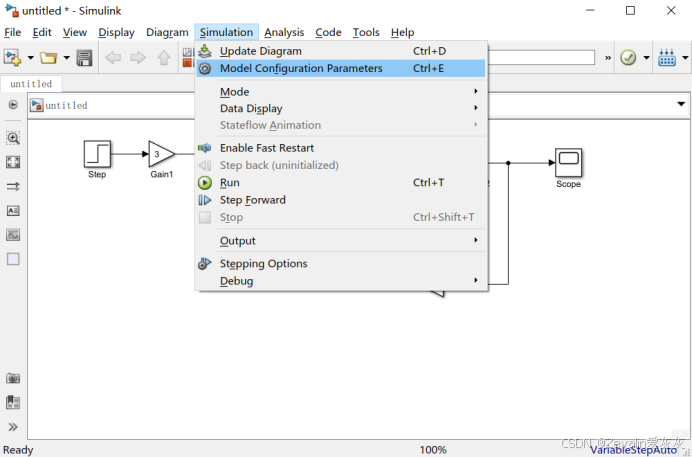The height and width of the screenshot is (457, 692).
Task: Open the File menu
Action: pyautogui.click(x=12, y=32)
